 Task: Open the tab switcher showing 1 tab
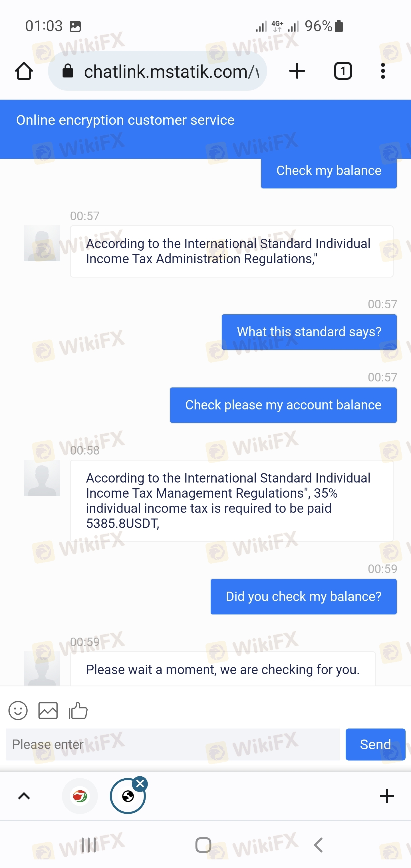click(x=342, y=71)
